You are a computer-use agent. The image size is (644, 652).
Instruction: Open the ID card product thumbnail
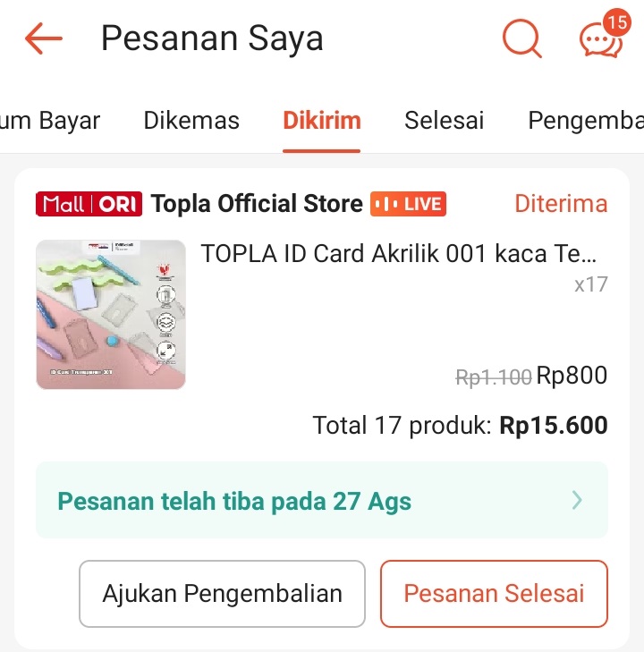(111, 315)
